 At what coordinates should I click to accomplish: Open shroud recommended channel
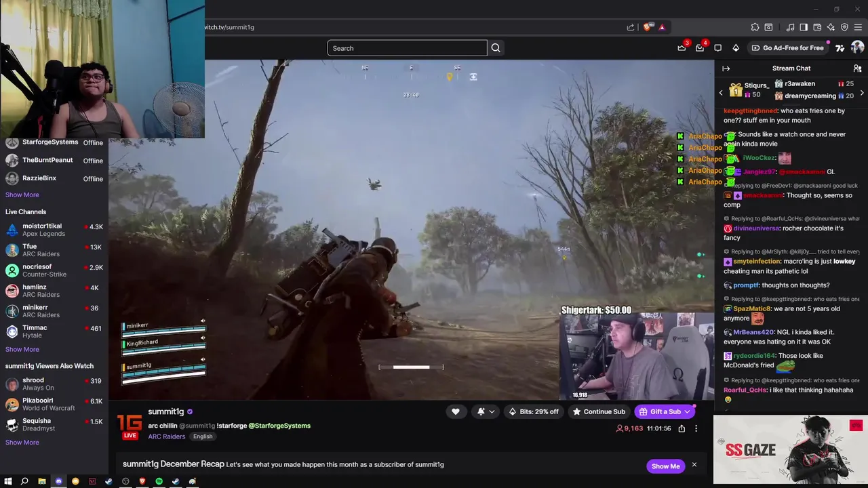click(x=54, y=384)
